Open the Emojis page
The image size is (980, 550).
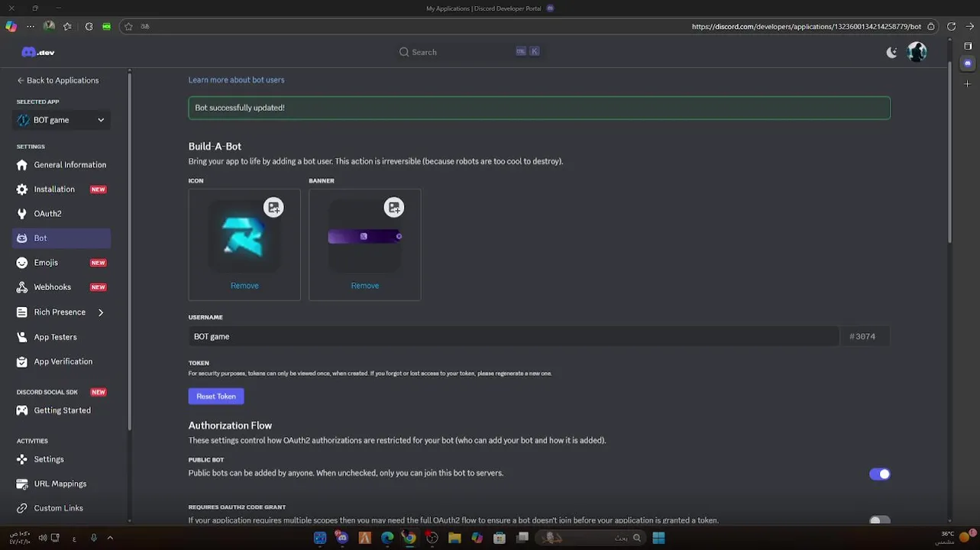point(61,263)
